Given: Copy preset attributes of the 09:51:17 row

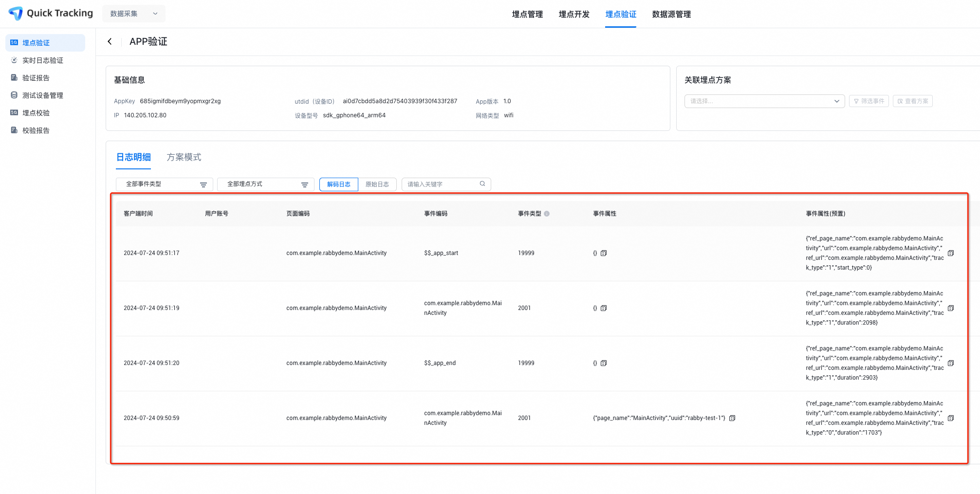Looking at the screenshot, I should (x=951, y=253).
